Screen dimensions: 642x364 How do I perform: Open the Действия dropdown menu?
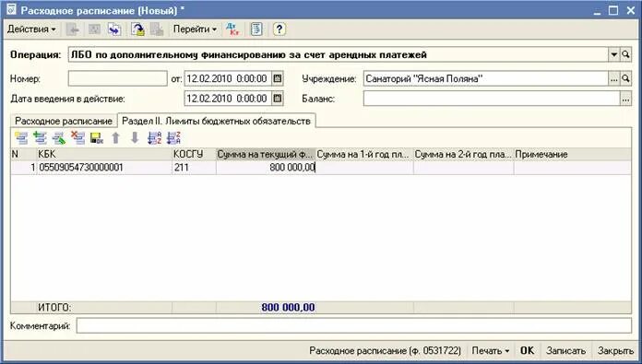[31, 29]
